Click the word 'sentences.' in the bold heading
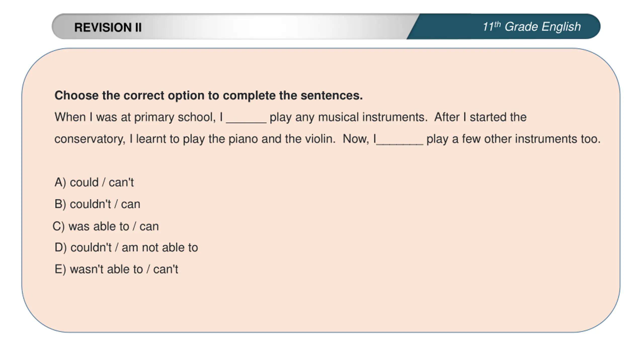Viewport: 644px width, 362px height. coord(332,96)
